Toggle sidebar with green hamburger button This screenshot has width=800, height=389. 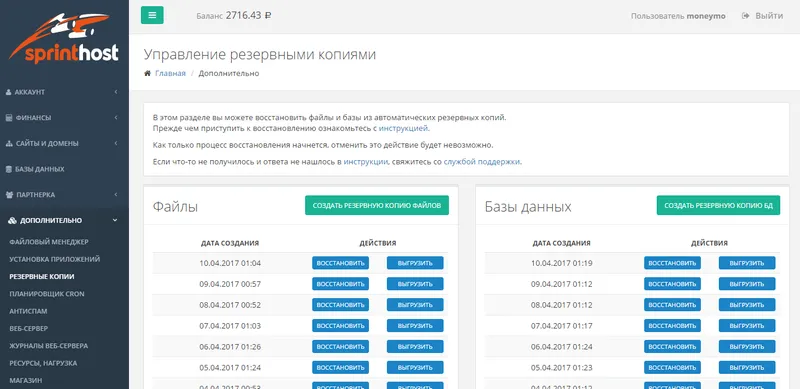(x=152, y=15)
